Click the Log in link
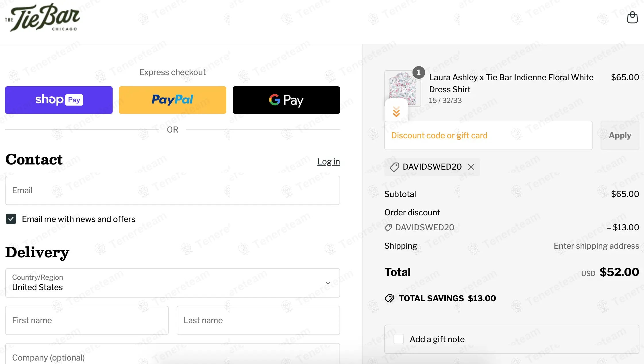This screenshot has width=644, height=364. (328, 162)
